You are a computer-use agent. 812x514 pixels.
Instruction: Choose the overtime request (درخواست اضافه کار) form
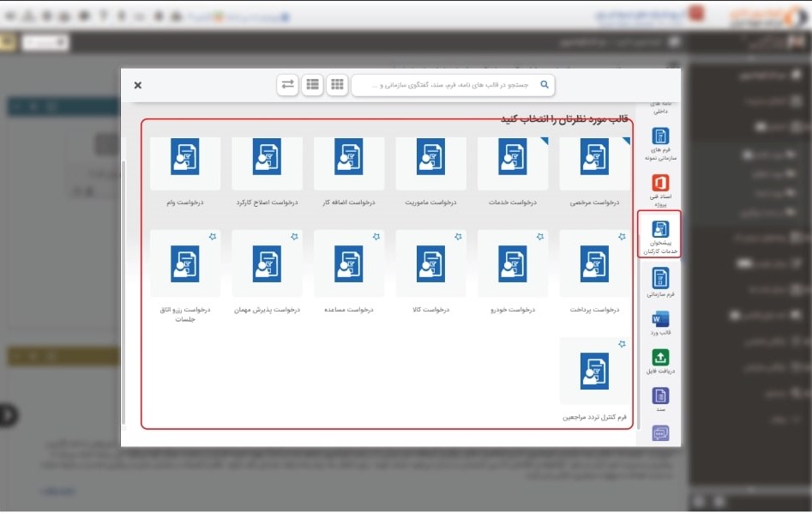(349, 163)
